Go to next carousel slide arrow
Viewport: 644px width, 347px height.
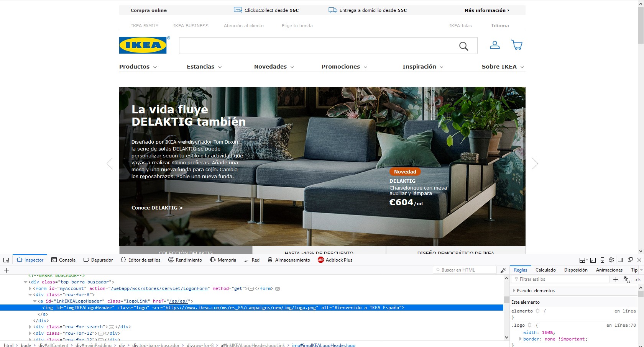pyautogui.click(x=535, y=164)
